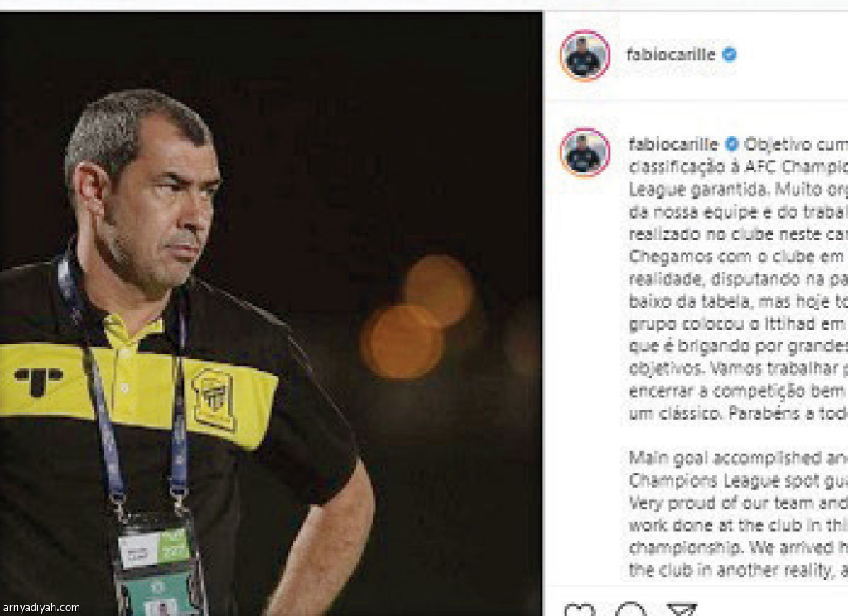Like the post with the heart icon
The image size is (848, 616).
[x=580, y=609]
